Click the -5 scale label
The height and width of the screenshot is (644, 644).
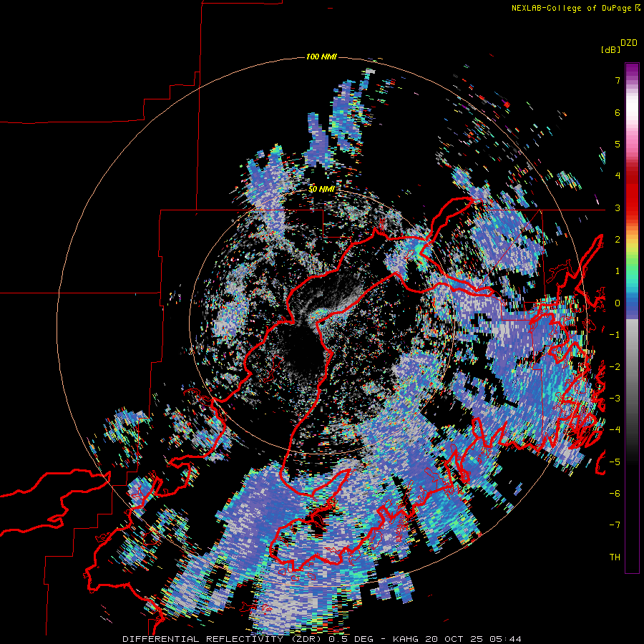point(614,462)
